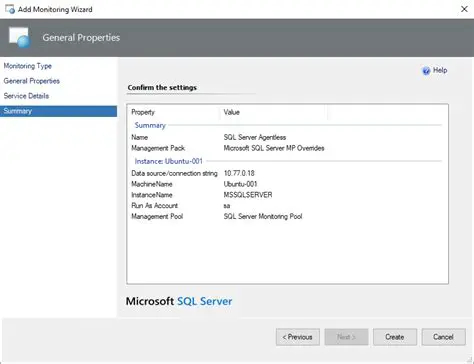Select the SQL Server Monitoring Pool value
This screenshot has height=364, width=474.
(263, 216)
